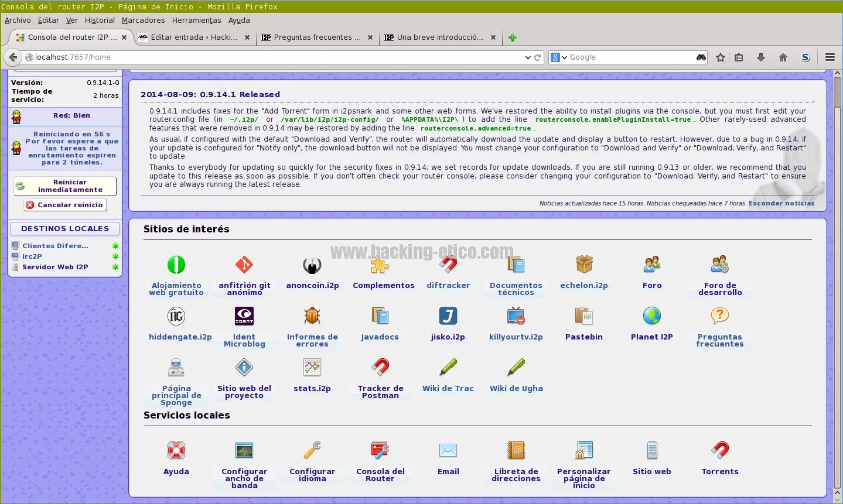Open the anoncoin.i2p mask icon

pos(312,265)
